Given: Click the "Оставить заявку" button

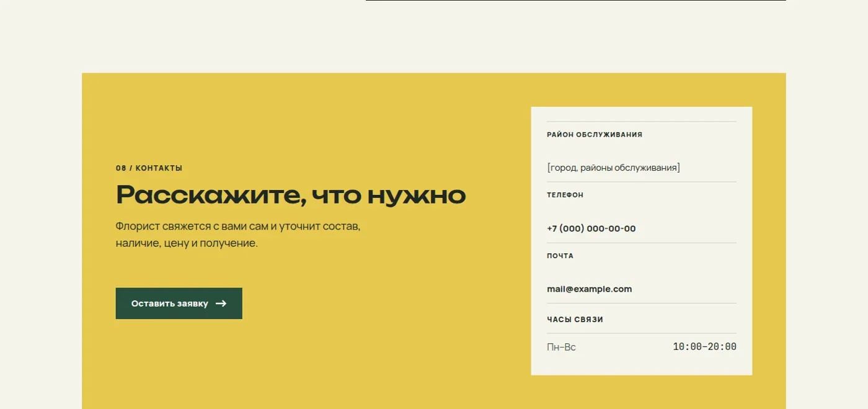Looking at the screenshot, I should 179,303.
